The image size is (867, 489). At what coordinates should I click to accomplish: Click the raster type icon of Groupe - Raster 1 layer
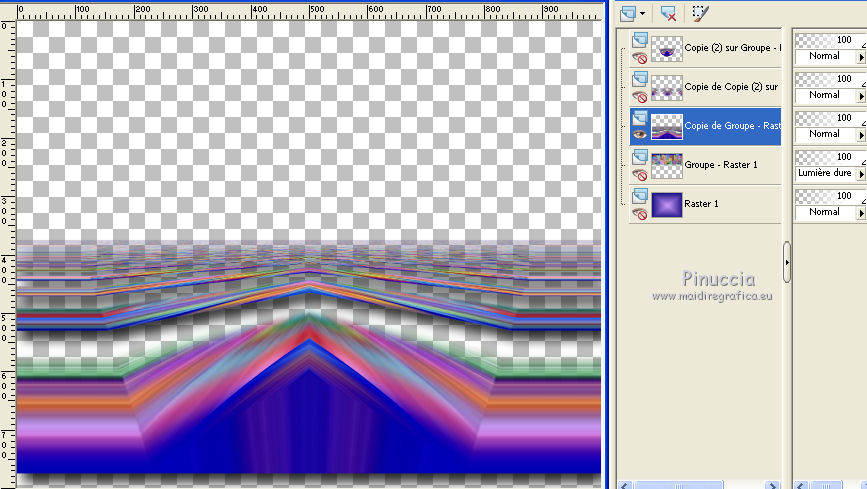(x=640, y=157)
